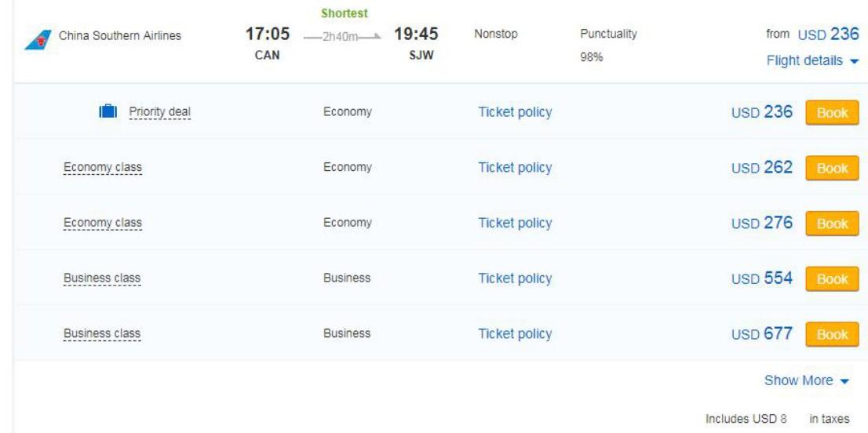Open Ticket policy for USD 276 fare
This screenshot has width=868, height=433.
(515, 223)
